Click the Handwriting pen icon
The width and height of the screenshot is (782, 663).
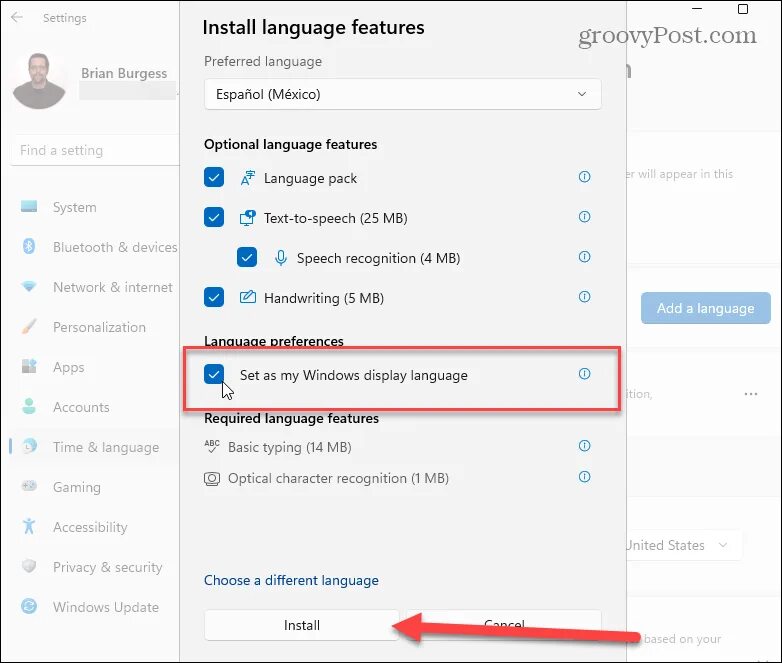pos(248,297)
